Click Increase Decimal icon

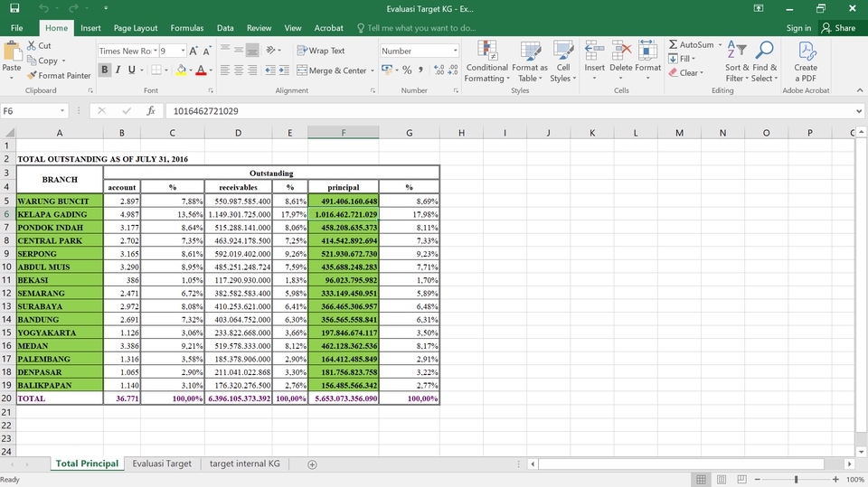[439, 70]
